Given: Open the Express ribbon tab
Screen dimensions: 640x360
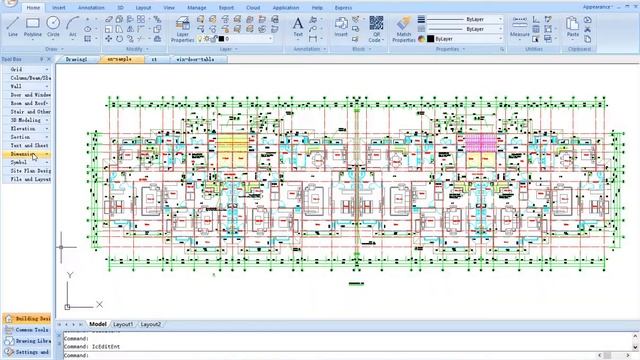Looking at the screenshot, I should (343, 8).
